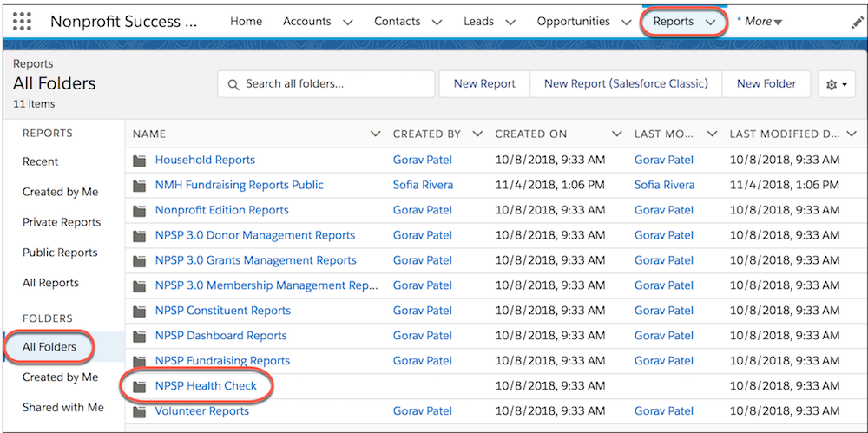This screenshot has height=433, width=868.
Task: Expand the Opportunities tab dropdown chevron
Action: (626, 23)
